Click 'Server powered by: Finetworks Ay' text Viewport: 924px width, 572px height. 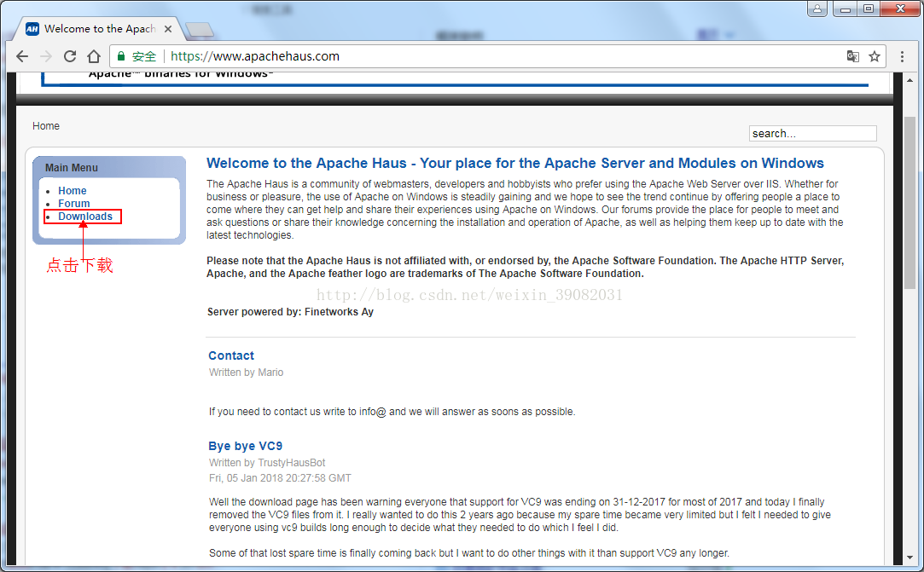(291, 312)
